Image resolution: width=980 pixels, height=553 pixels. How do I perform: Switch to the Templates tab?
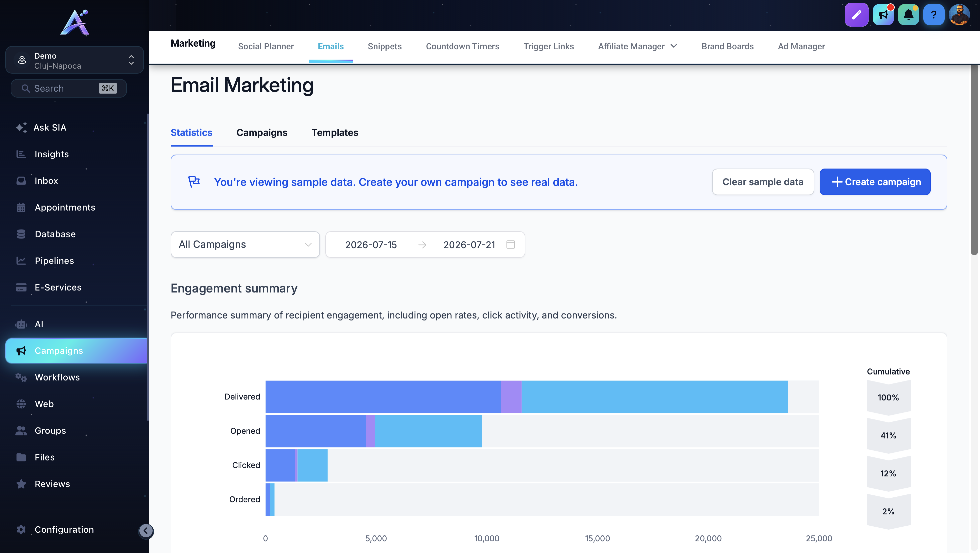(x=335, y=133)
